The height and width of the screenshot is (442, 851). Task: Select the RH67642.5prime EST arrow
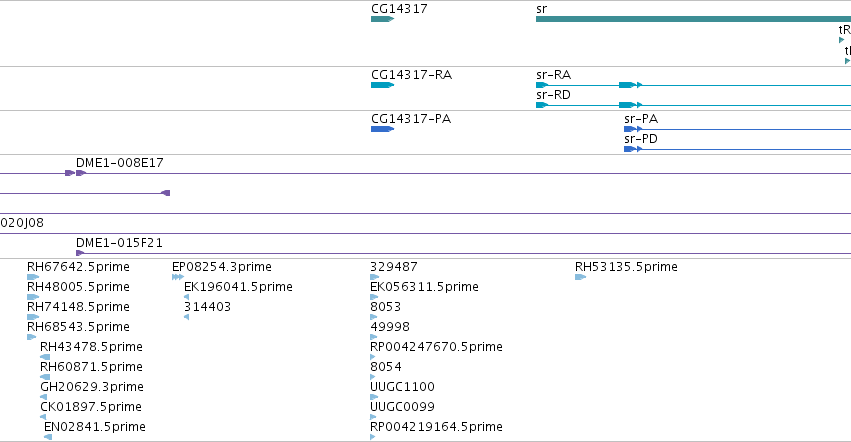point(33,277)
